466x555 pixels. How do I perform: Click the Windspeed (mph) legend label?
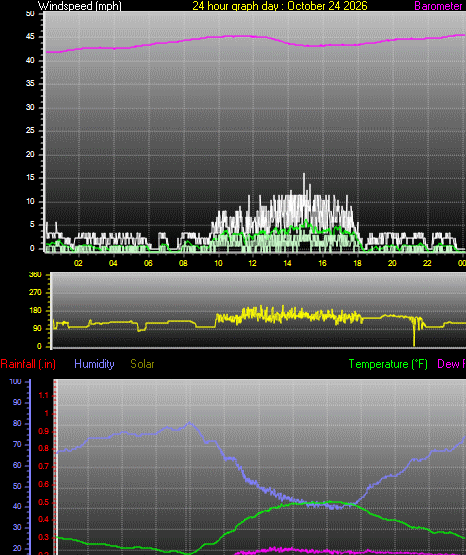[x=80, y=6]
